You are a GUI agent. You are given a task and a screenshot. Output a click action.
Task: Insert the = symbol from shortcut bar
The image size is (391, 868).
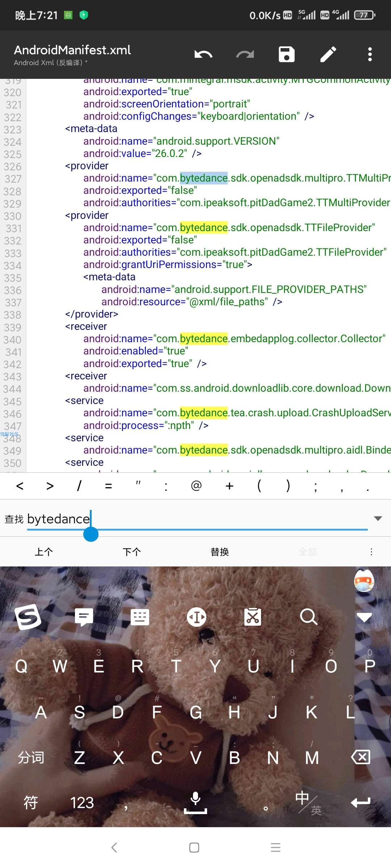click(x=108, y=486)
